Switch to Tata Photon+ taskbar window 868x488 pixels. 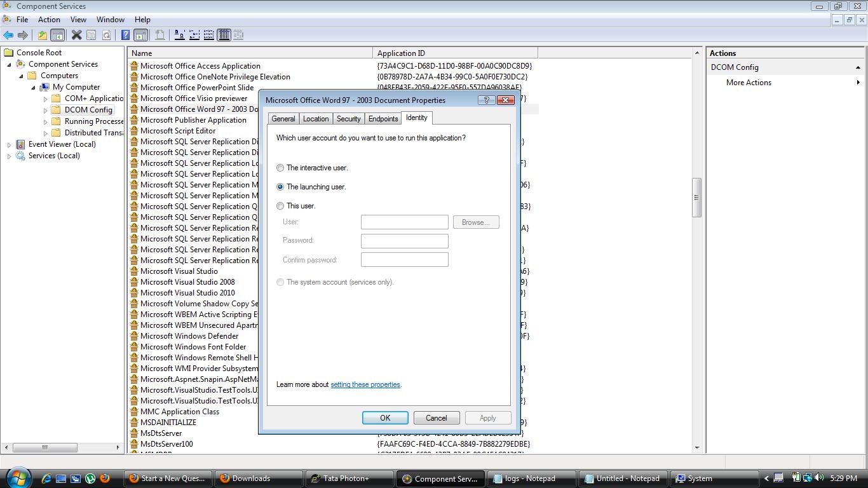pyautogui.click(x=350, y=478)
